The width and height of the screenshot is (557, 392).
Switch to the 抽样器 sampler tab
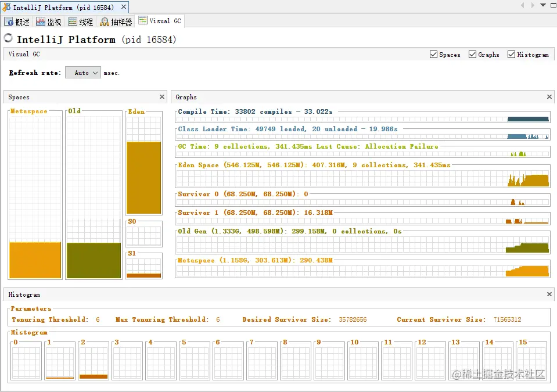[x=116, y=21]
